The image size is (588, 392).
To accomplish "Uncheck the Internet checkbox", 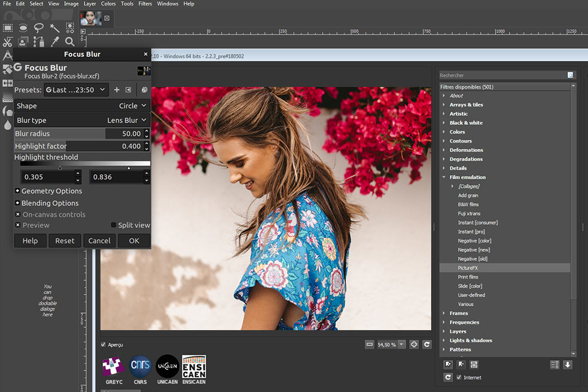I will (458, 377).
